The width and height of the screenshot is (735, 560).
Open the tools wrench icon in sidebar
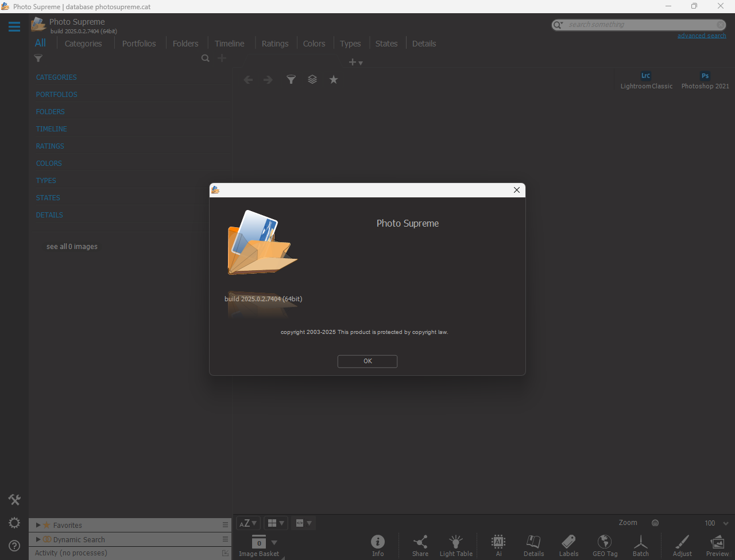click(x=14, y=500)
